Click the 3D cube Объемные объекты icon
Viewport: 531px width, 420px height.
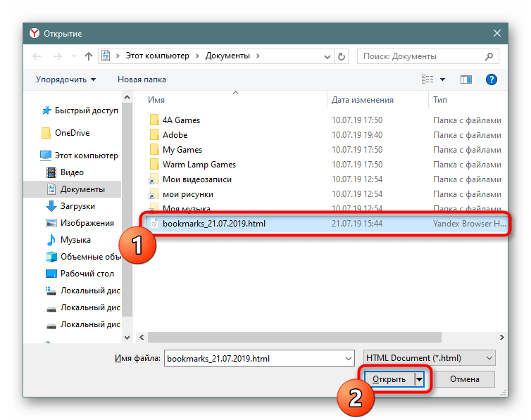coord(51,257)
